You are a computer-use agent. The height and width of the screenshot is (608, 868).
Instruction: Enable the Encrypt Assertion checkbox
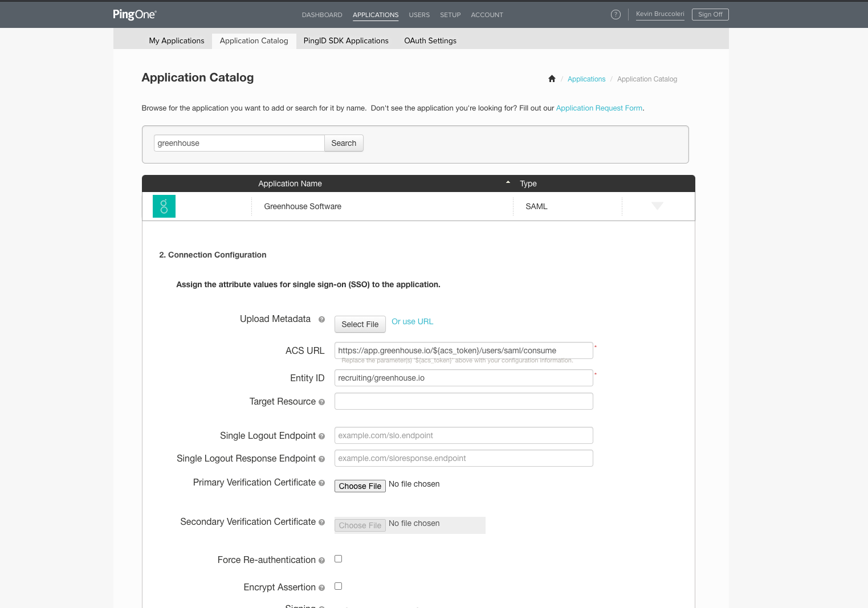point(338,586)
